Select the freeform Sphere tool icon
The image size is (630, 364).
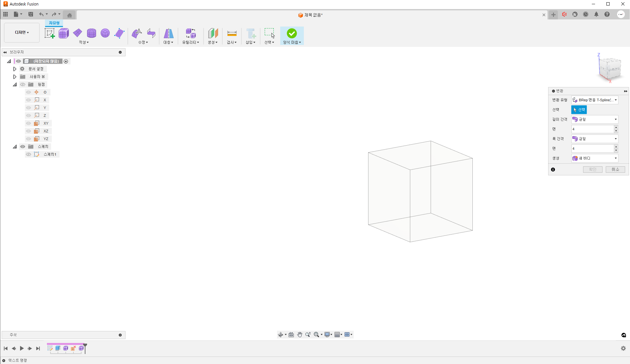point(105,33)
